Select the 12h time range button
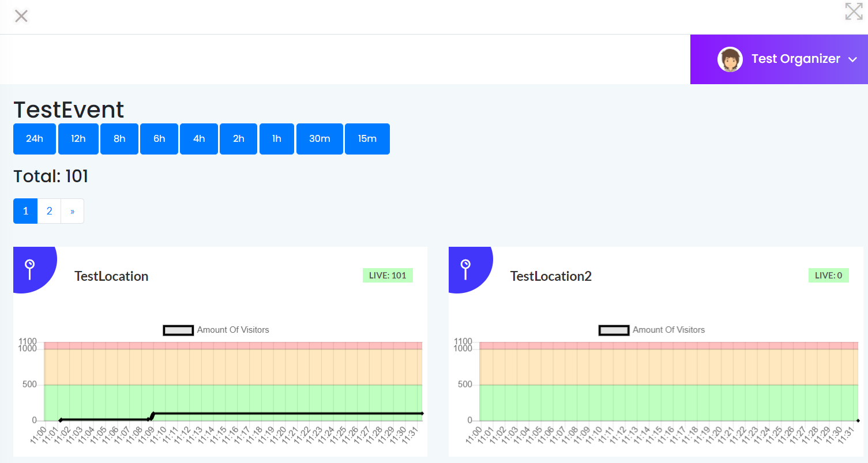868x463 pixels. pyautogui.click(x=78, y=139)
